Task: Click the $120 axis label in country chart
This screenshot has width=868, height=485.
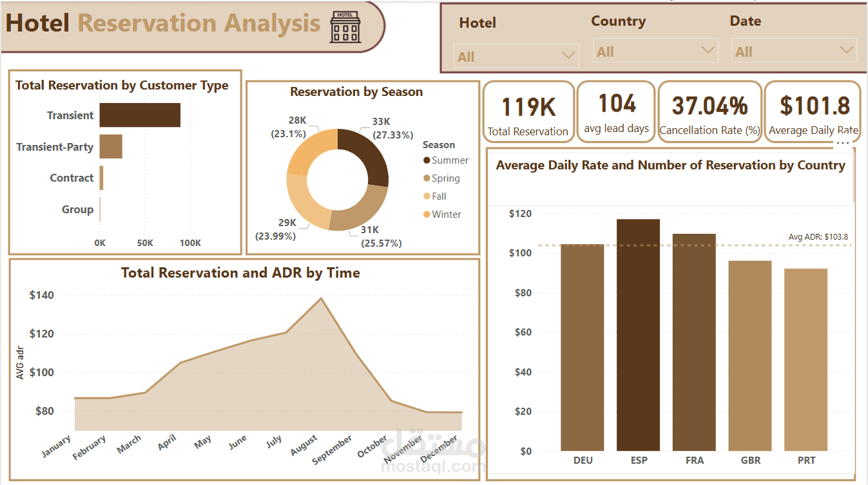Action: 520,214
